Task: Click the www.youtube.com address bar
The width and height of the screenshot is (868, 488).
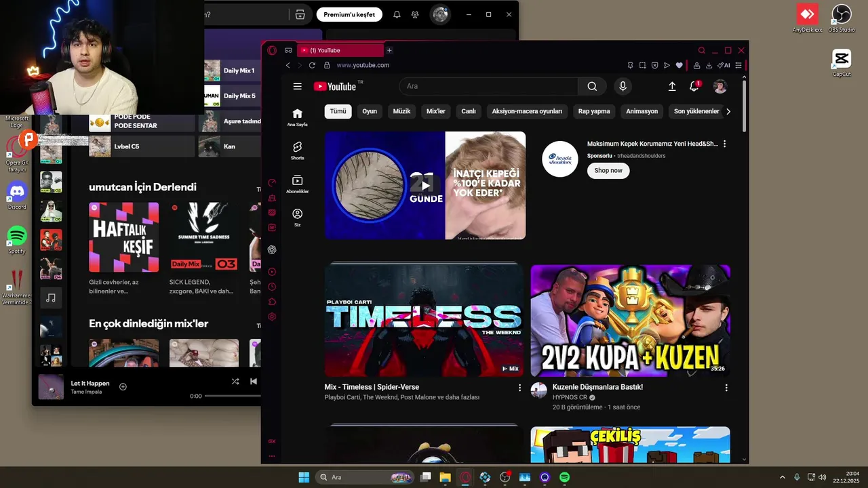Action: pyautogui.click(x=363, y=65)
